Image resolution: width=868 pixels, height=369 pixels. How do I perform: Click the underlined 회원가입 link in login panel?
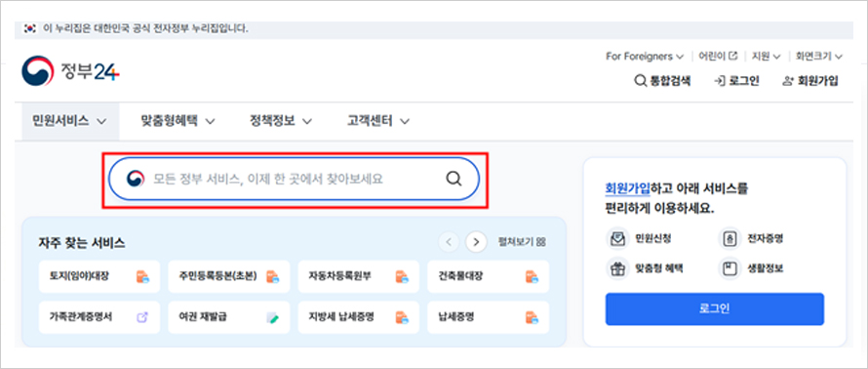tap(628, 188)
